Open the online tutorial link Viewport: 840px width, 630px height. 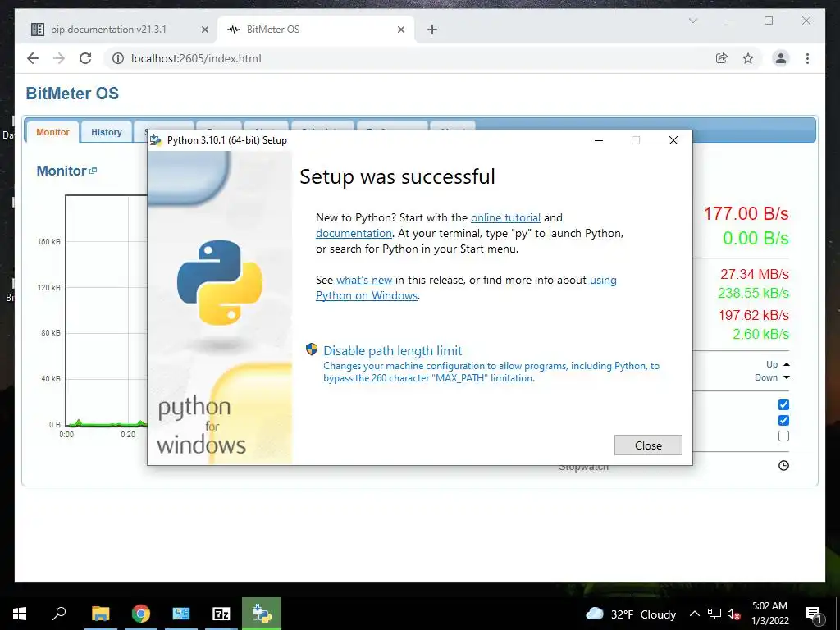[x=505, y=217]
